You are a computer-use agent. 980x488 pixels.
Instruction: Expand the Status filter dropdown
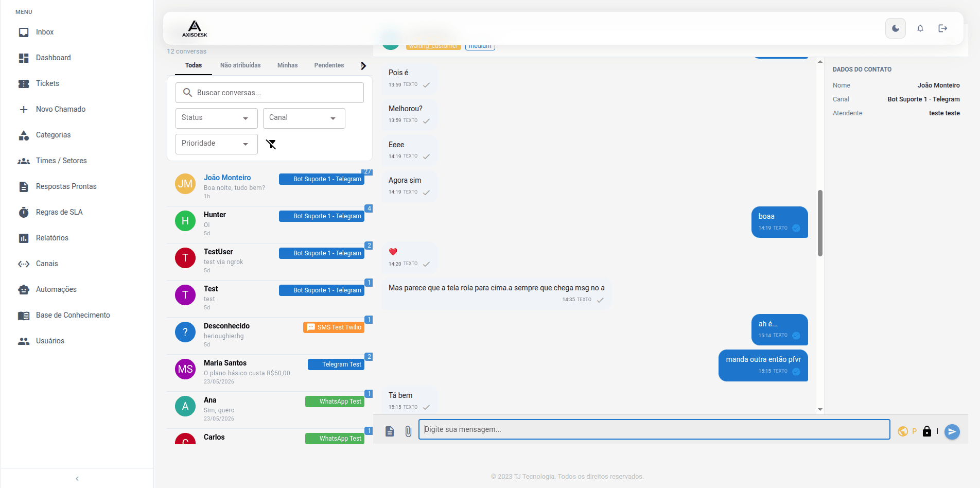click(216, 118)
